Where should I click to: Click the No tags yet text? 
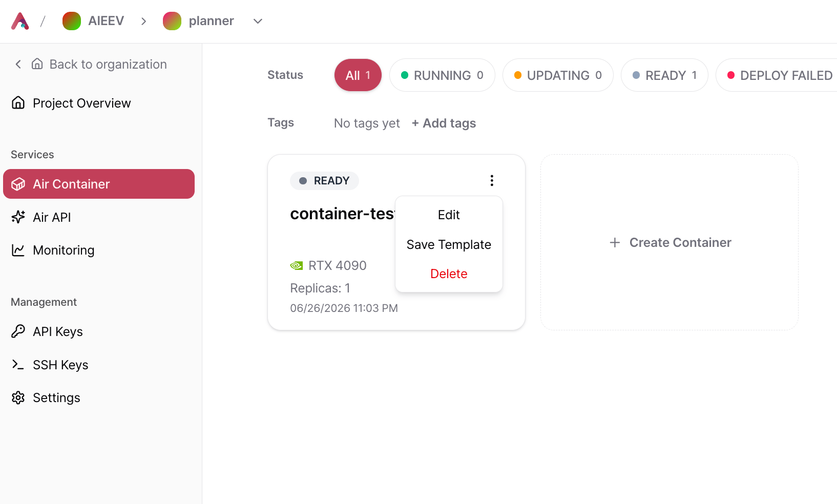click(367, 123)
